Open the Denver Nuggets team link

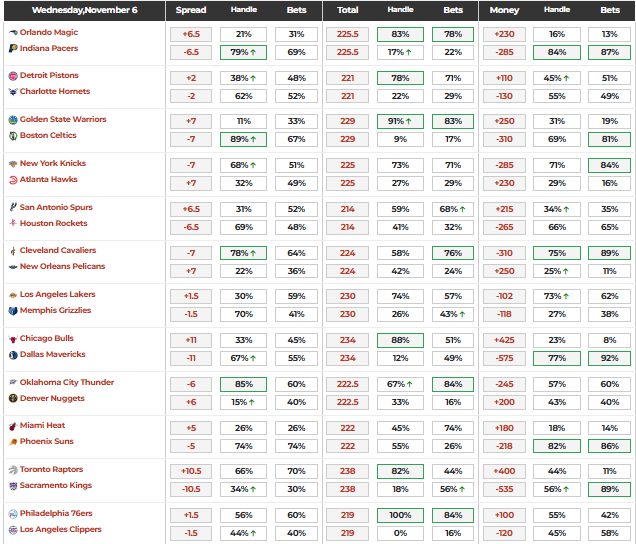(52, 398)
